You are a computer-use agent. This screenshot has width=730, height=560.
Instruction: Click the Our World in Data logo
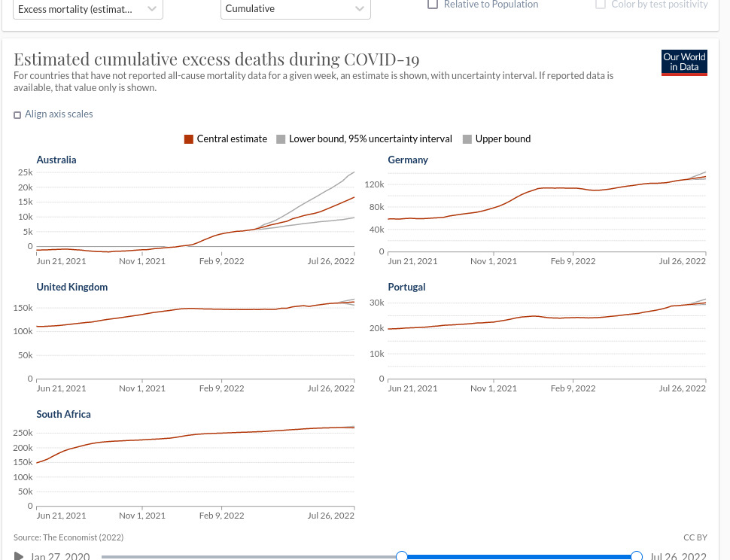[684, 62]
